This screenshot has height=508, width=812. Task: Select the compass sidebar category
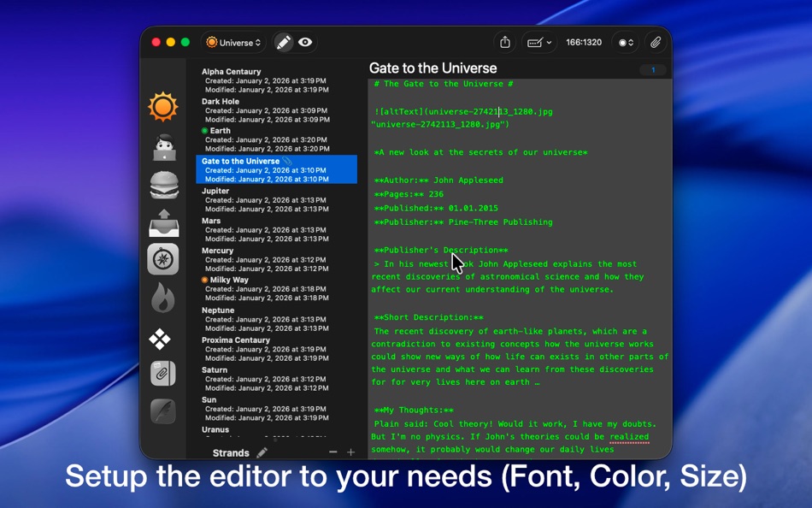(x=163, y=258)
